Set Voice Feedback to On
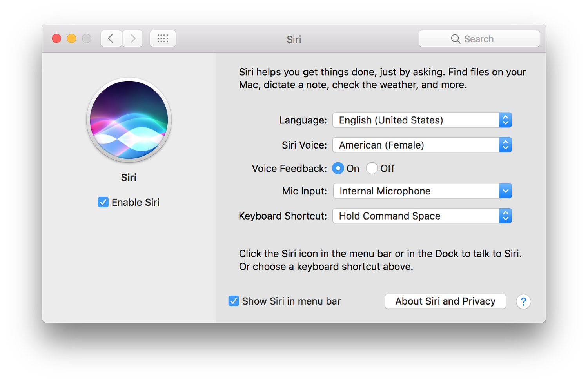The width and height of the screenshot is (588, 383). pos(338,168)
